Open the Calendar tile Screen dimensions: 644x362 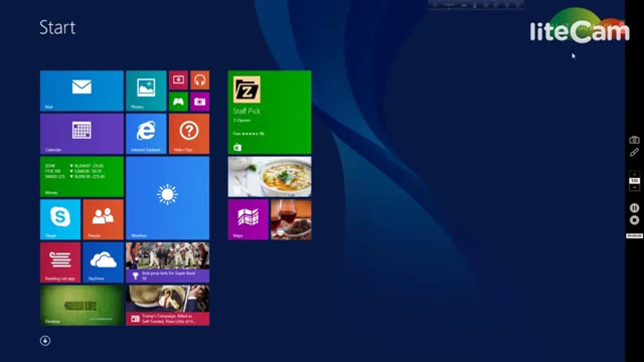point(82,134)
